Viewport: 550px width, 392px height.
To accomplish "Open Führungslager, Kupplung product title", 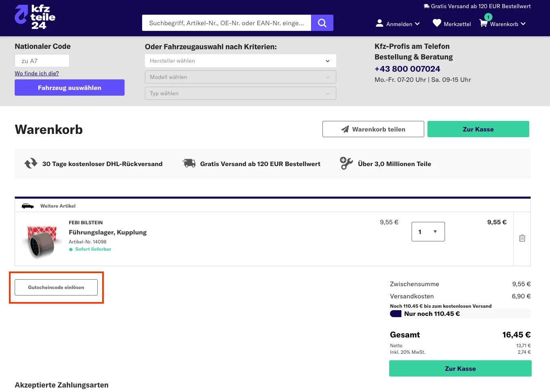I will tap(107, 232).
